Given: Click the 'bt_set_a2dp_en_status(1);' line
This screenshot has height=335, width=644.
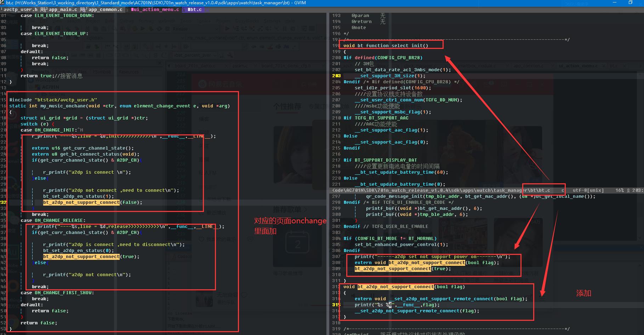Looking at the screenshot, I should pyautogui.click(x=79, y=196).
